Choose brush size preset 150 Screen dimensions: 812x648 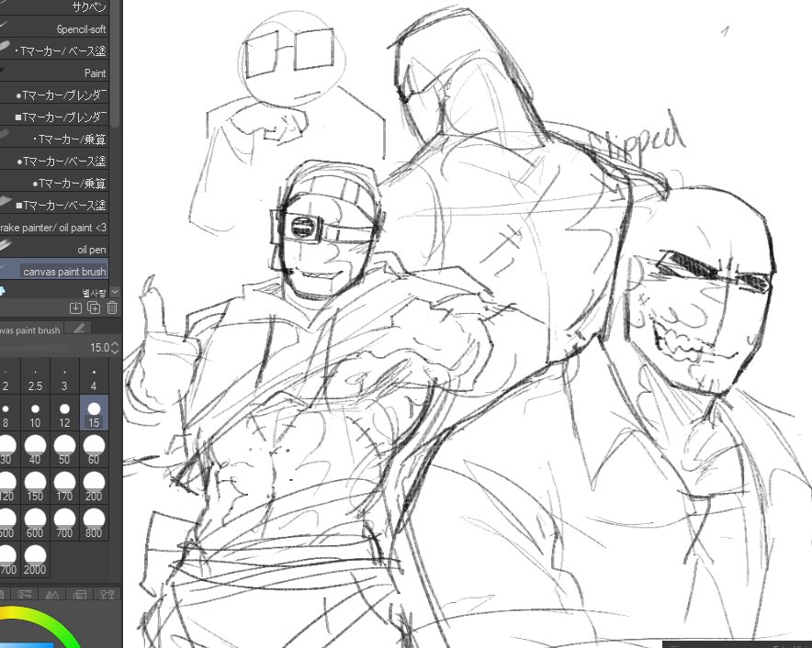tap(35, 487)
